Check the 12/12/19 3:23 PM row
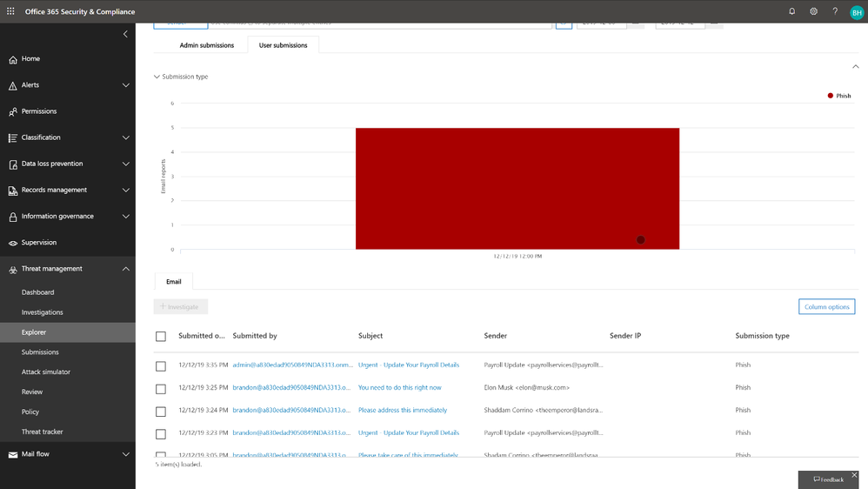The image size is (868, 489). point(161,434)
